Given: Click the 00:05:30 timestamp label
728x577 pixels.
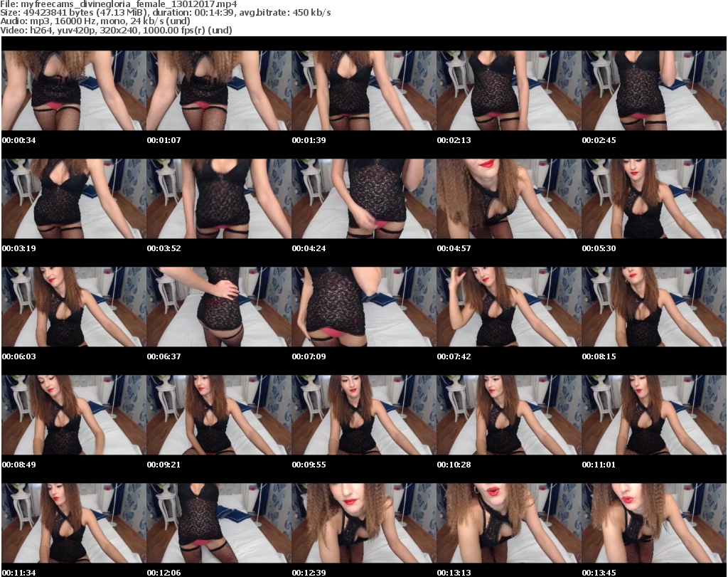Looking at the screenshot, I should 599,248.
